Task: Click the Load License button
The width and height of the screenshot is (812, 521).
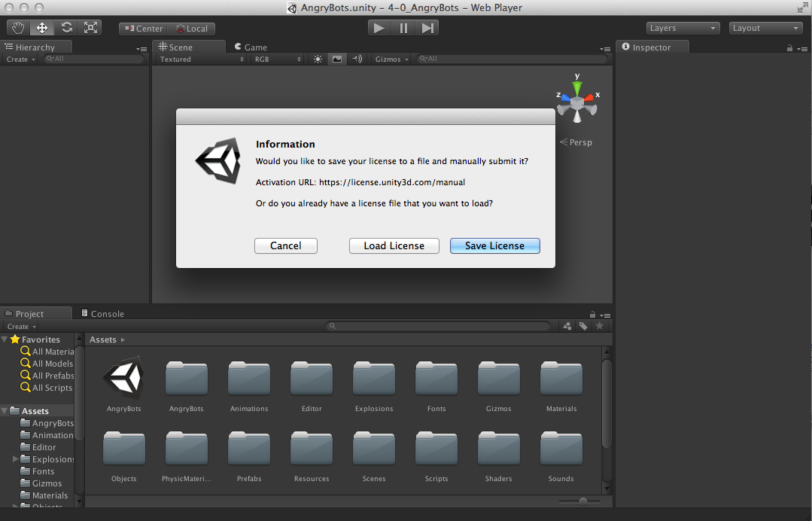Action: 394,245
